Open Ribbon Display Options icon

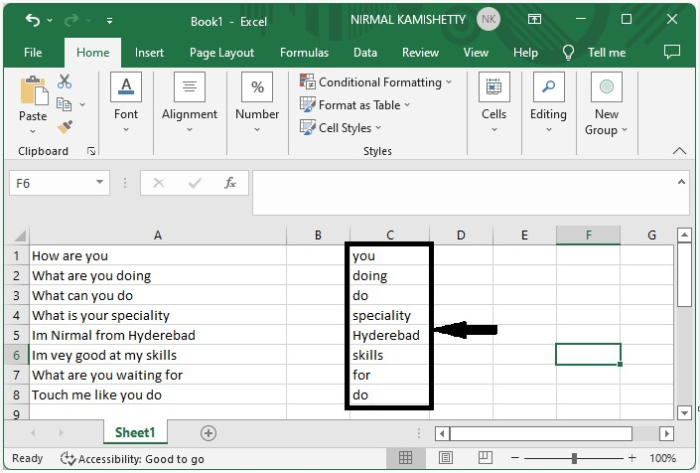(x=534, y=20)
